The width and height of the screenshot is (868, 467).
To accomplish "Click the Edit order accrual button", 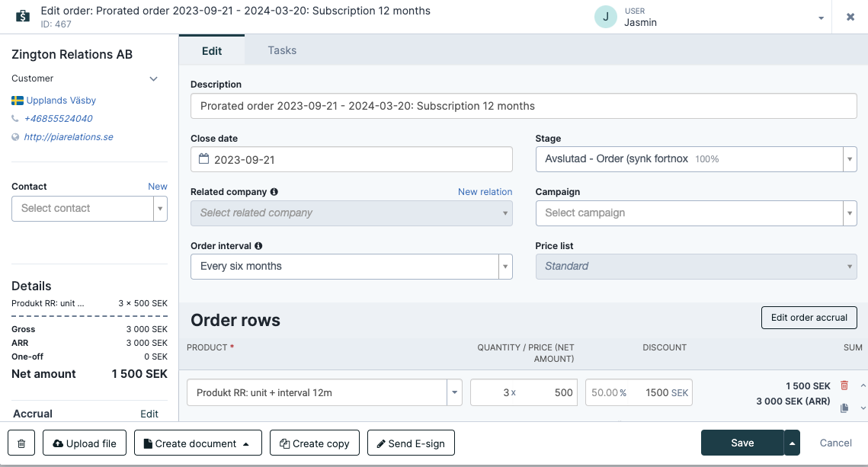I will pyautogui.click(x=809, y=318).
